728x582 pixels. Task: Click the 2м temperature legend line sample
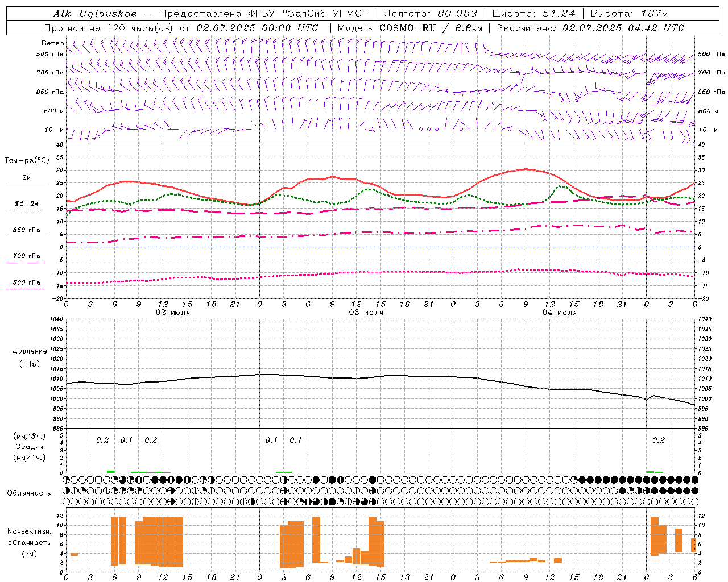tap(27, 184)
